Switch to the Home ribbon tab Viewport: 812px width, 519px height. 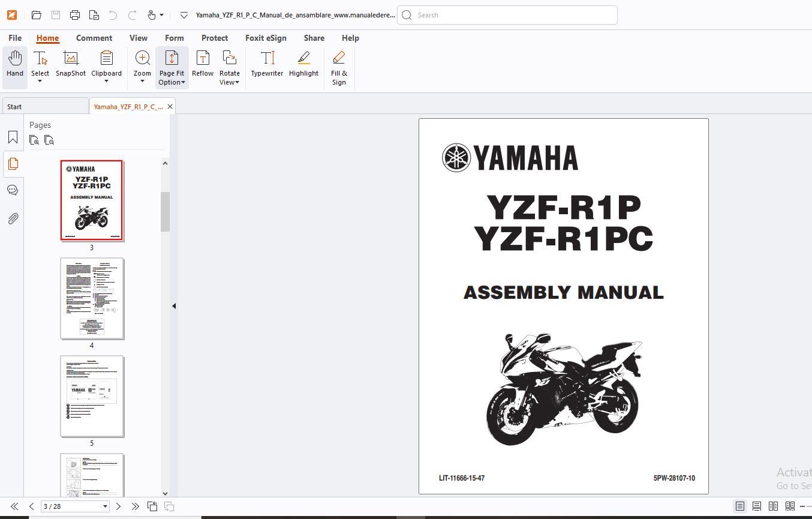[47, 38]
